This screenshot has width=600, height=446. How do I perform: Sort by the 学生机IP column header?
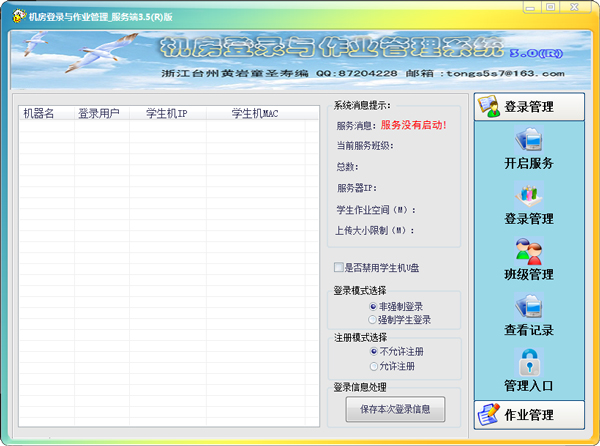(x=168, y=113)
